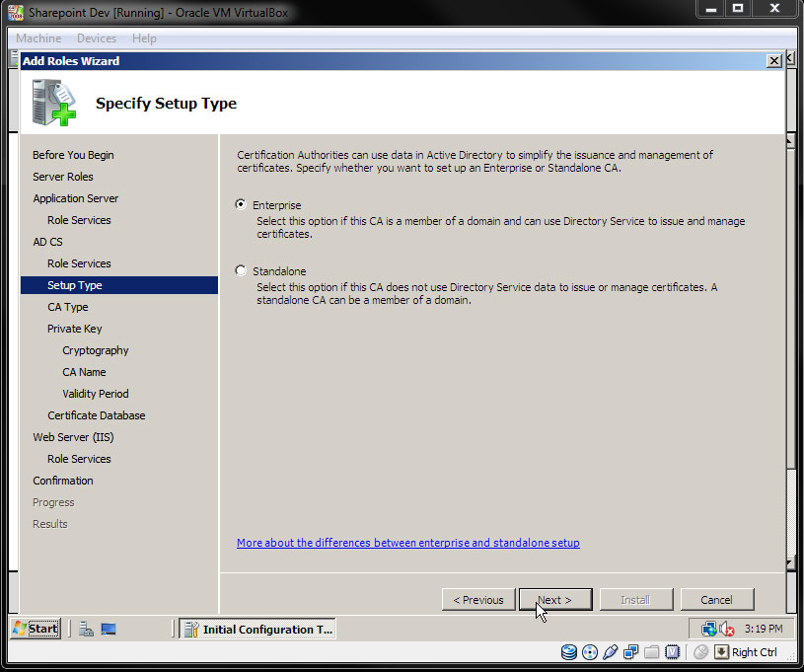804x672 pixels.
Task: Open the guest network tray icon
Action: coord(708,629)
